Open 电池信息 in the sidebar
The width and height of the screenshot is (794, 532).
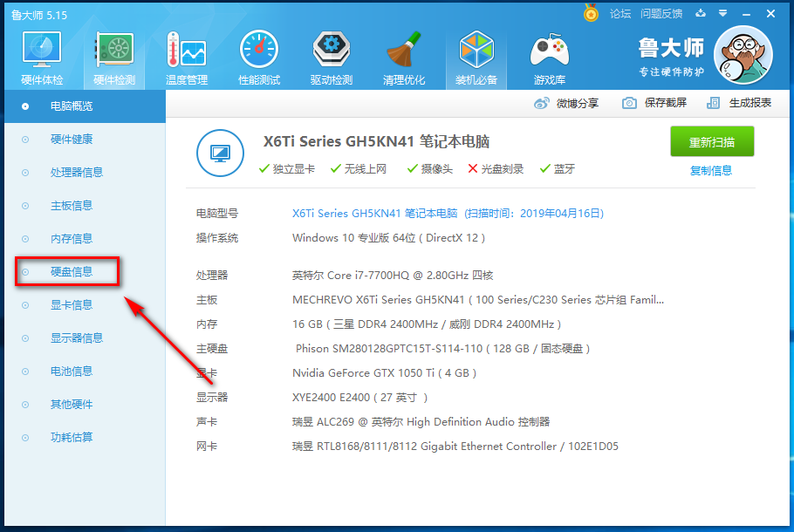(x=72, y=371)
